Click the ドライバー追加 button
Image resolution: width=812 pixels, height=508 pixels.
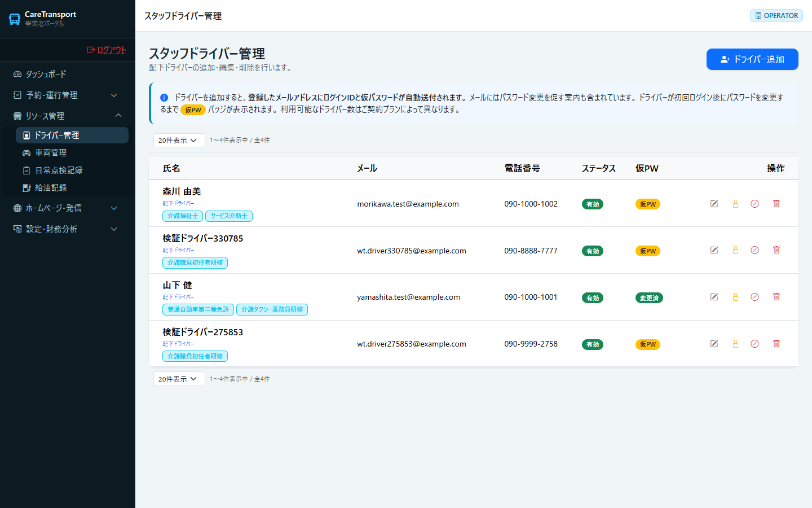click(752, 59)
